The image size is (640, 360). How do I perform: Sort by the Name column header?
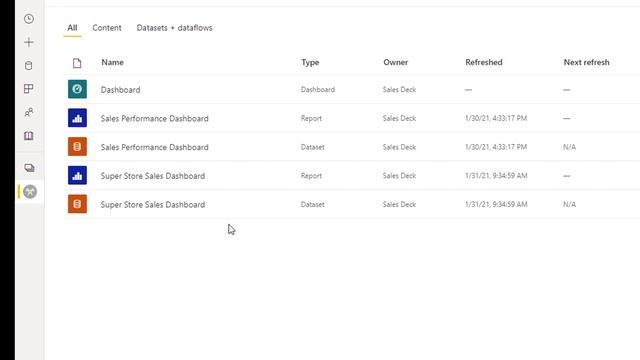tap(113, 62)
